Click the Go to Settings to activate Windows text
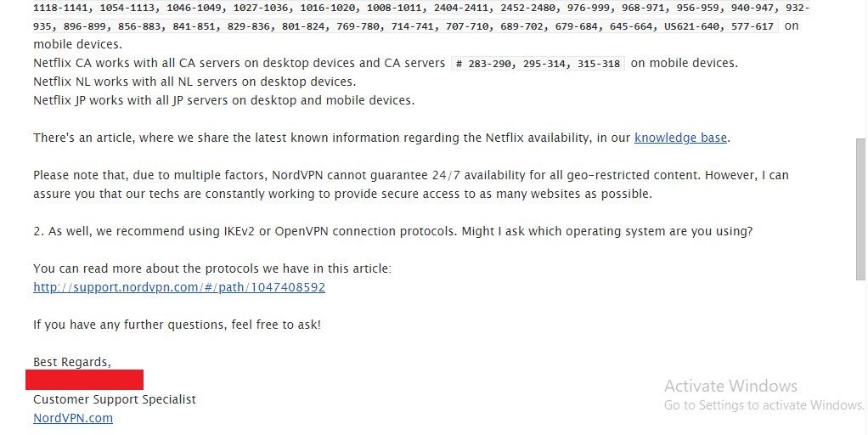Screen dimensions: 868x435 click(x=764, y=405)
